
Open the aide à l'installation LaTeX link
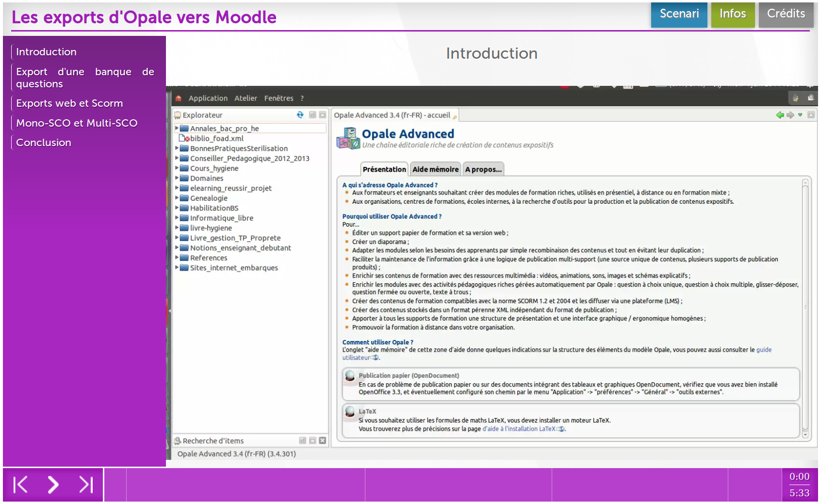click(x=519, y=429)
